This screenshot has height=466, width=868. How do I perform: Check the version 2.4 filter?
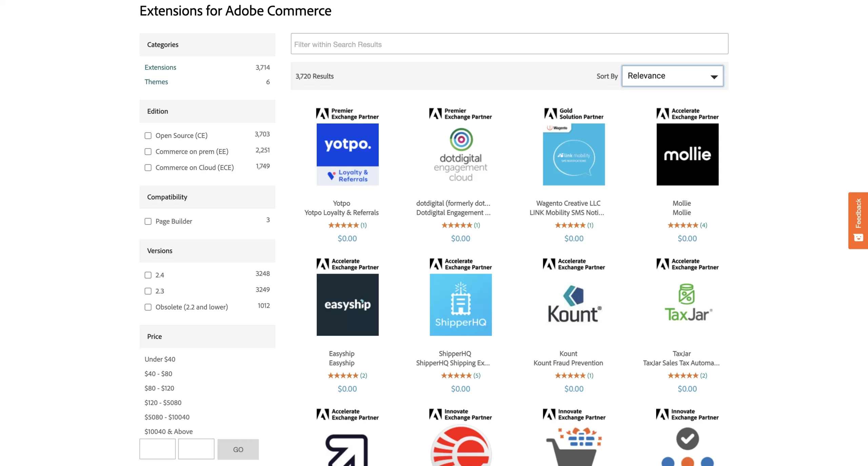point(148,275)
